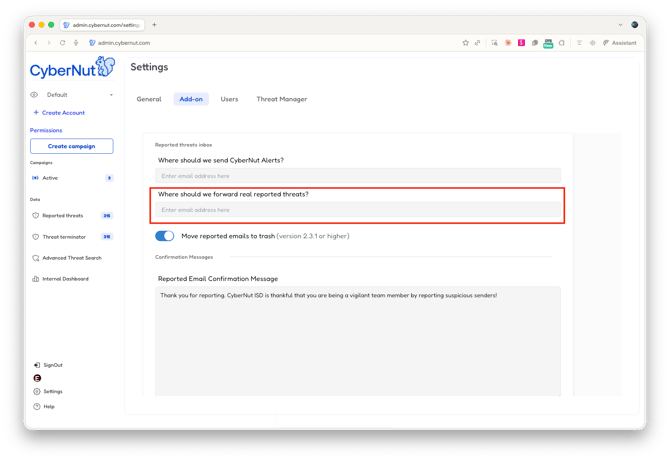Open Advanced Threat Search
Viewport: 670px width, 461px height.
72,258
